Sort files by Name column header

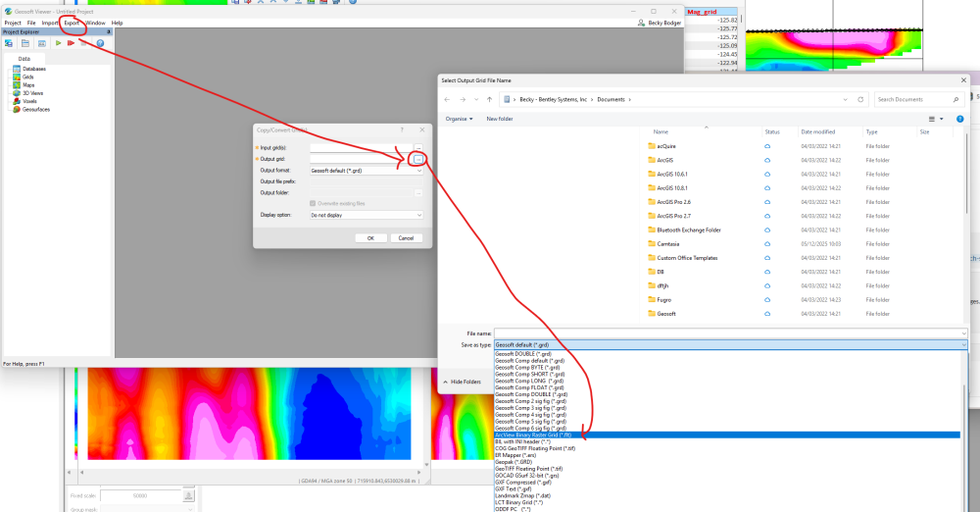(x=661, y=132)
